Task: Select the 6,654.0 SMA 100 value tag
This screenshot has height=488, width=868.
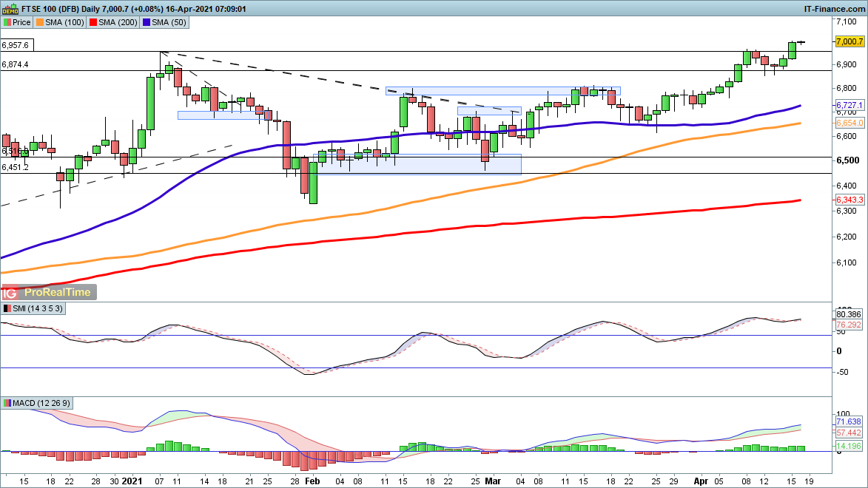Action: (x=850, y=123)
